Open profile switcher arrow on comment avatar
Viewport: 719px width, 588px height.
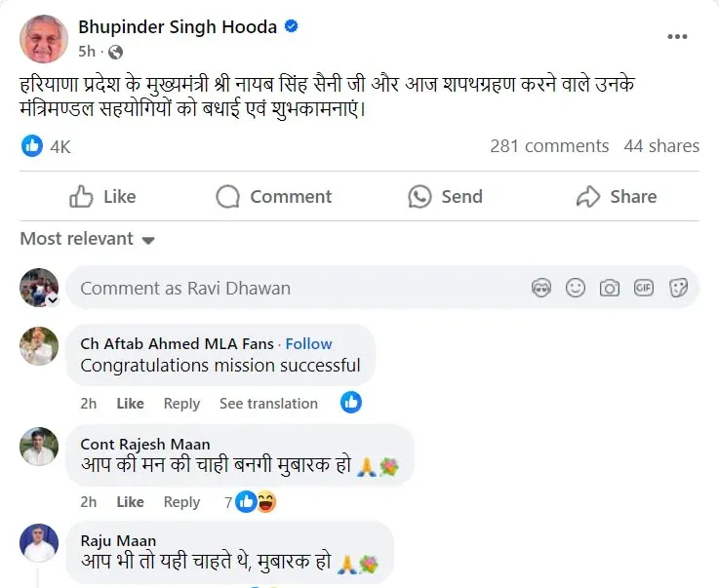[52, 301]
